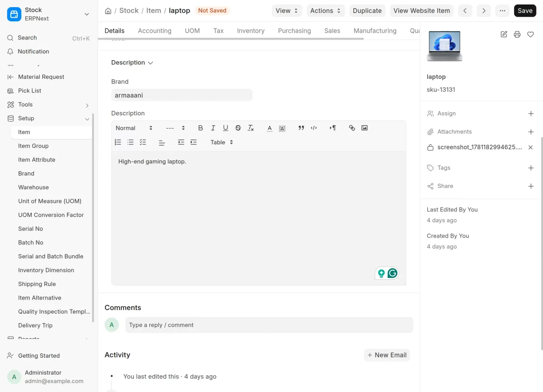Screen dimensions: 543x392
Task: Click the Brand input field
Action: pyautogui.click(x=182, y=95)
